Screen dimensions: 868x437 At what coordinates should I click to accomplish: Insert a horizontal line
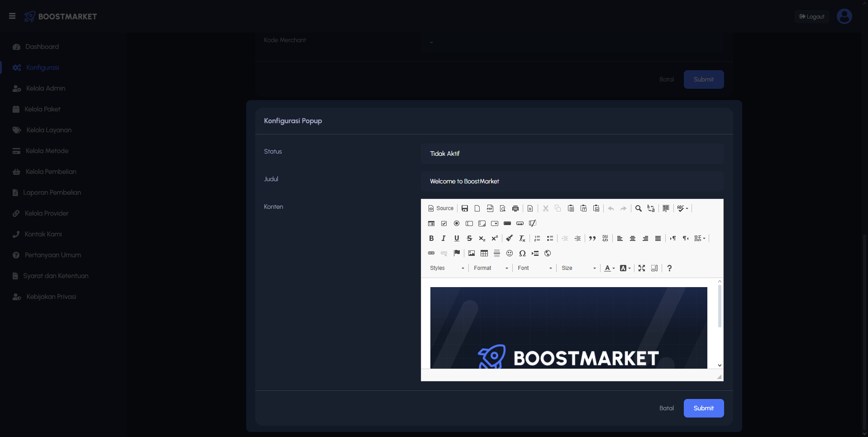(x=496, y=253)
